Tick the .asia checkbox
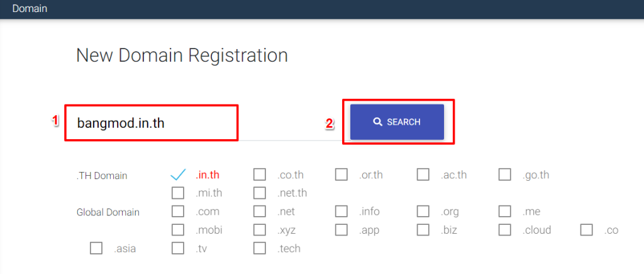 [96, 248]
